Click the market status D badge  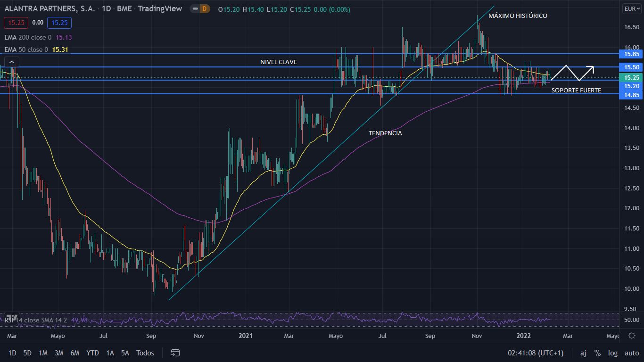(204, 8)
